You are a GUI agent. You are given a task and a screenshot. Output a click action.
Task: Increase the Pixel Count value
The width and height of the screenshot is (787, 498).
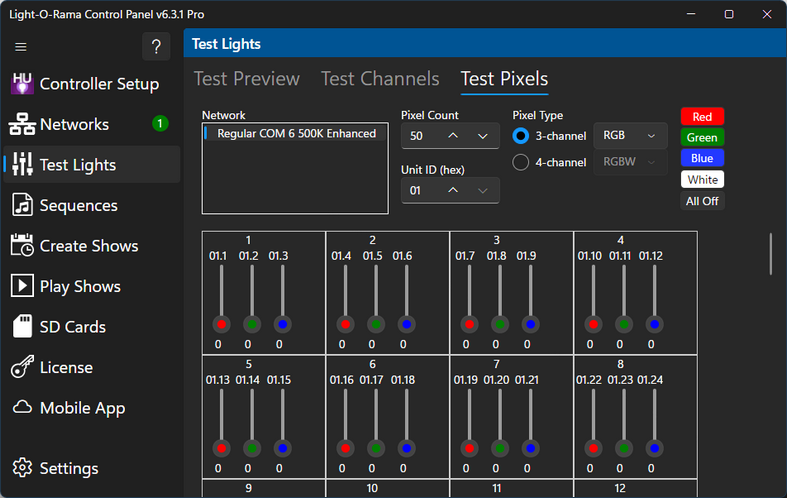[x=453, y=136]
